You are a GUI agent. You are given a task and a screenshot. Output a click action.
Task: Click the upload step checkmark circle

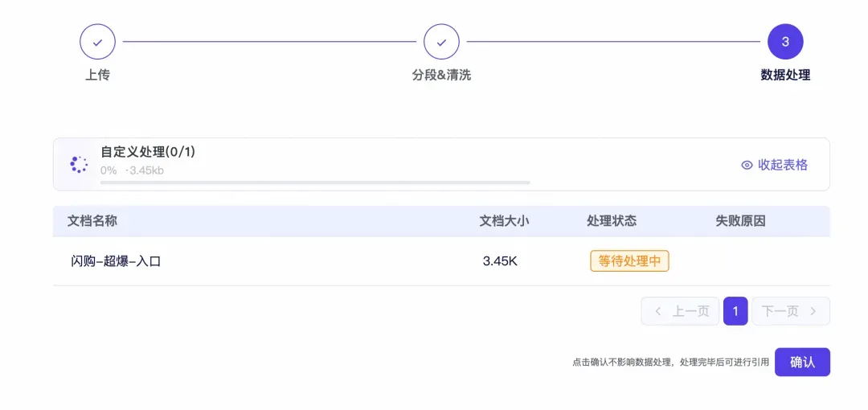[x=97, y=42]
